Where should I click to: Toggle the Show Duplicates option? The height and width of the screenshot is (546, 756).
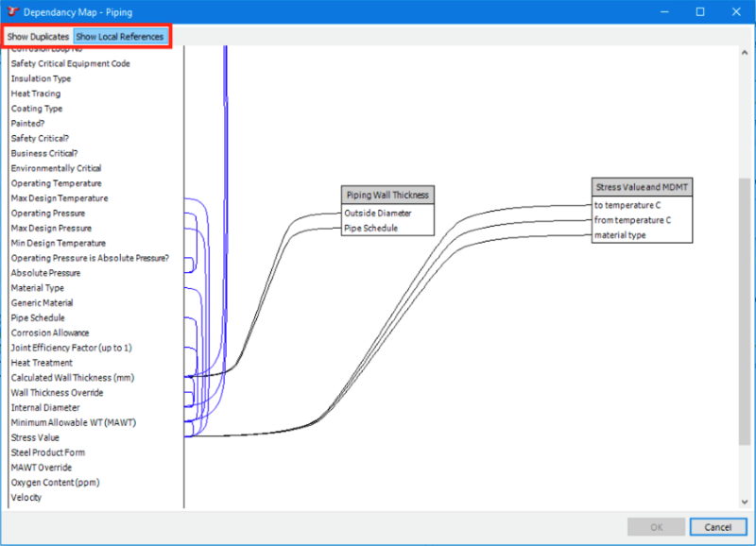38,37
